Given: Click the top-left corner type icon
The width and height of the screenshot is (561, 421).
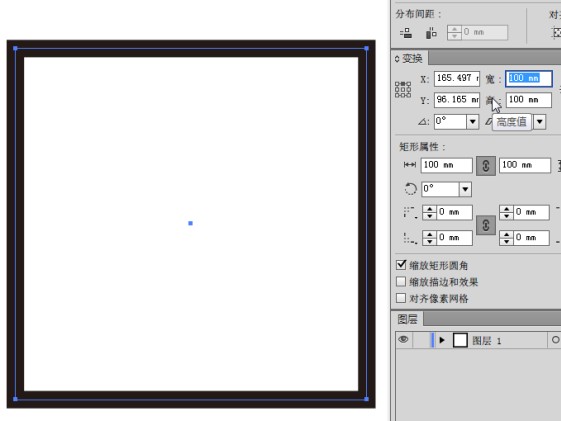Looking at the screenshot, I should click(x=409, y=212).
